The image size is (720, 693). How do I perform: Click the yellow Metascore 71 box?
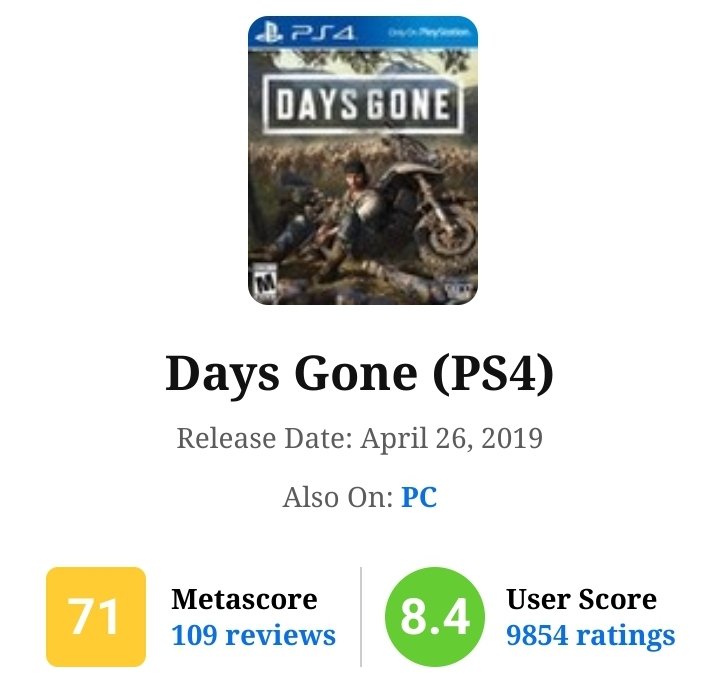click(x=96, y=616)
